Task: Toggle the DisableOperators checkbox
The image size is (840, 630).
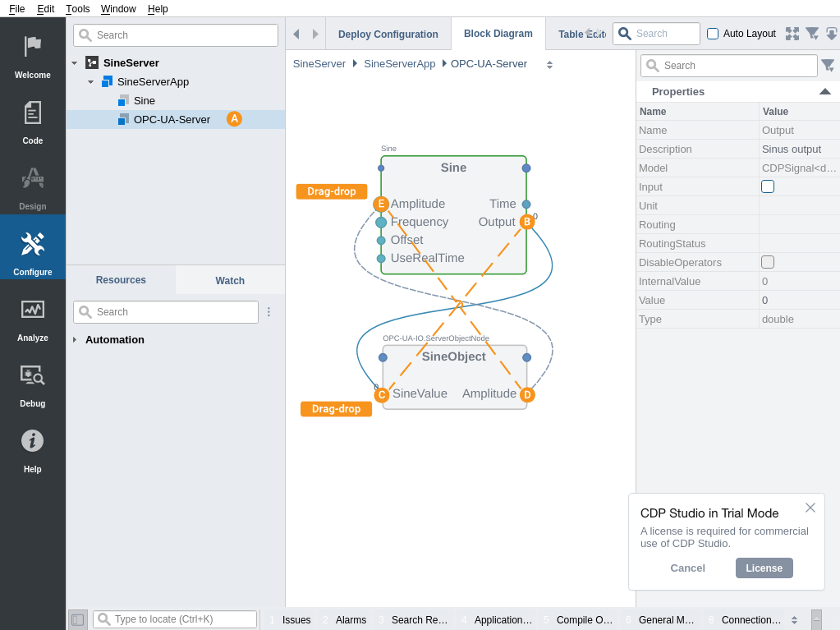Action: point(768,262)
